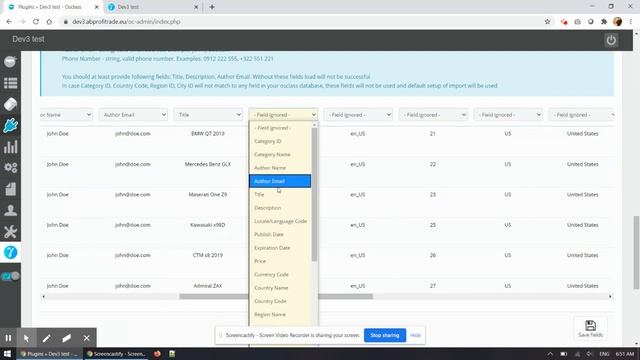This screenshot has width=640, height=360.
Task: Open the partially visible Author Name column dropdown
Action: click(67, 115)
